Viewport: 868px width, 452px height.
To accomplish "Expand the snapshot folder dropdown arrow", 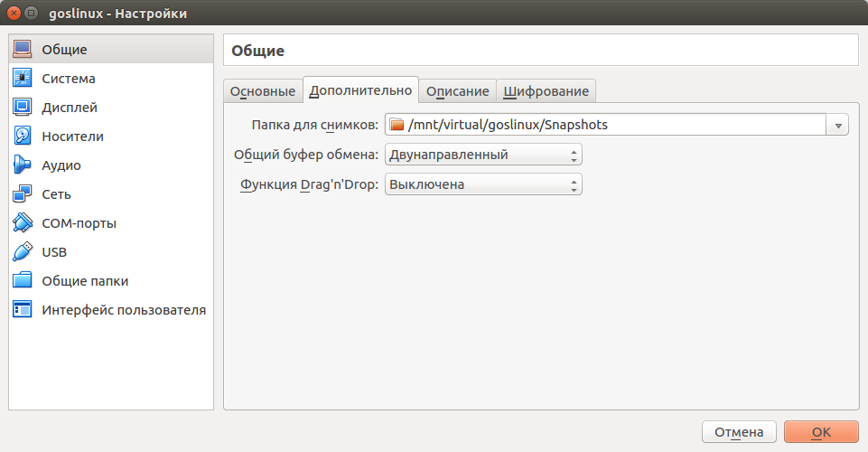I will tap(837, 125).
